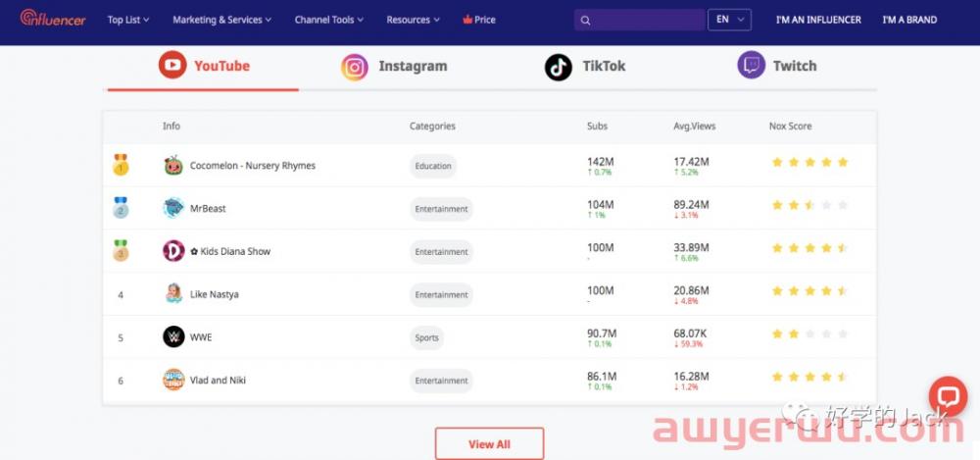Click the Education category tag

point(433,166)
